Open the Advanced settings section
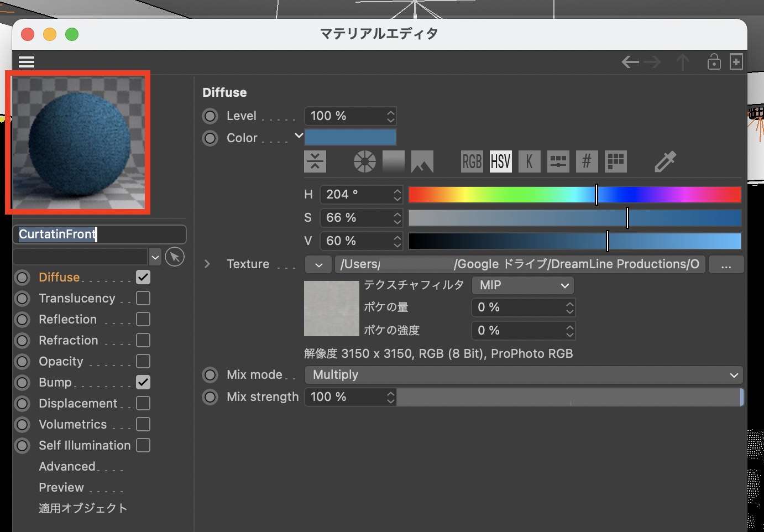Screen dimensions: 764x532 (67, 467)
